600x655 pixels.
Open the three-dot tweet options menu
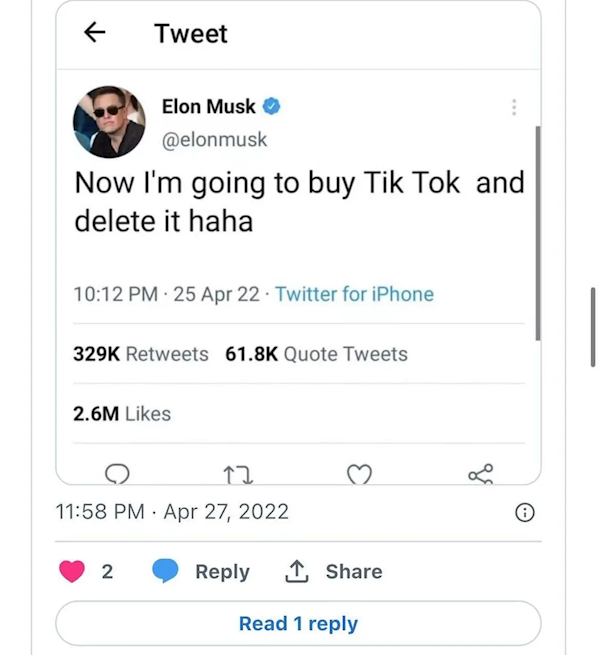513,107
